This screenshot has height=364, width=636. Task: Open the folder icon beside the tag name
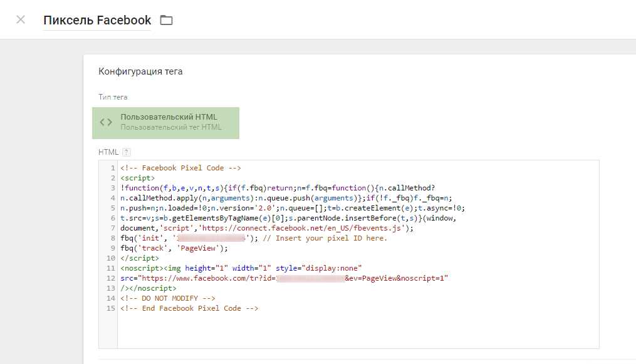[165, 19]
